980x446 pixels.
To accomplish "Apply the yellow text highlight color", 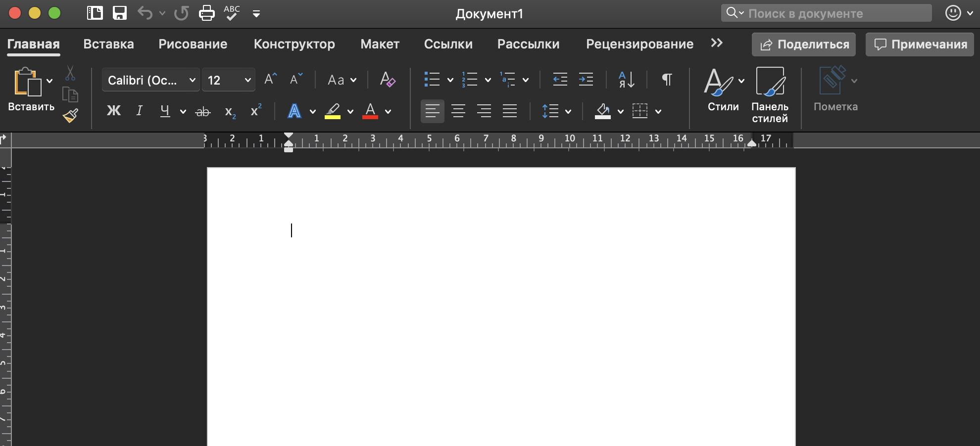I will point(333,111).
